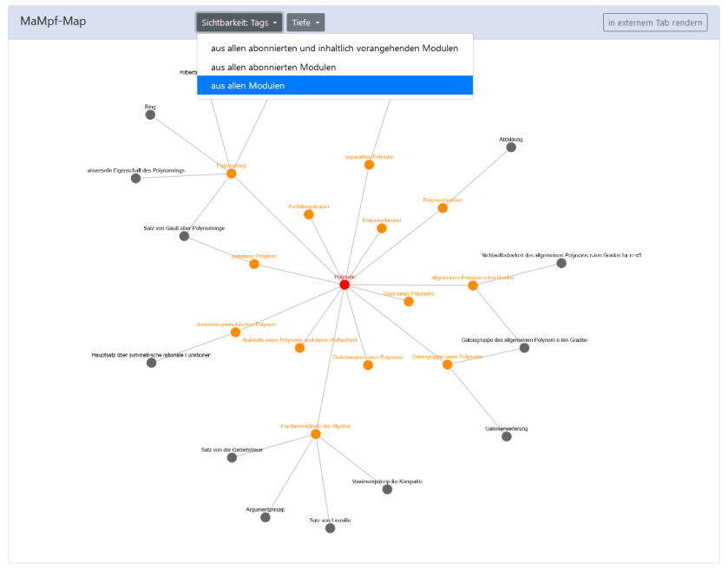Click the Satz von der Gebietstreue node
Image resolution: width=728 pixels, height=570 pixels.
pos(232,457)
